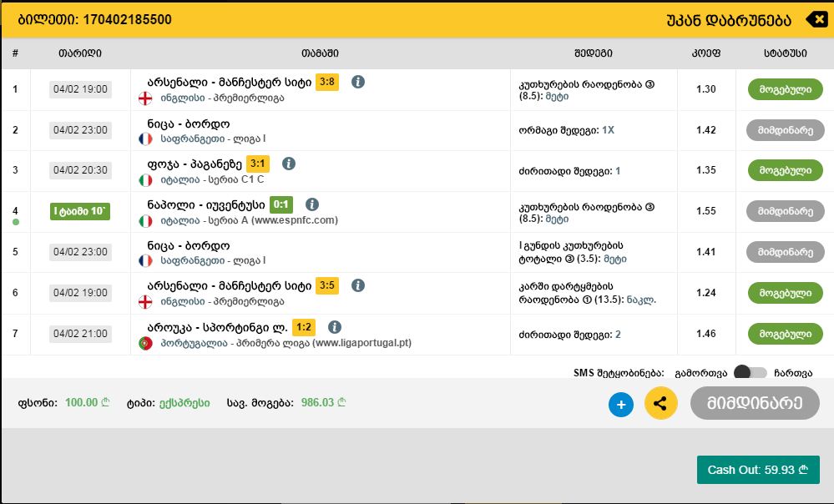Click თარიღი column header
Screen dimensions: 834x504
click(x=80, y=53)
